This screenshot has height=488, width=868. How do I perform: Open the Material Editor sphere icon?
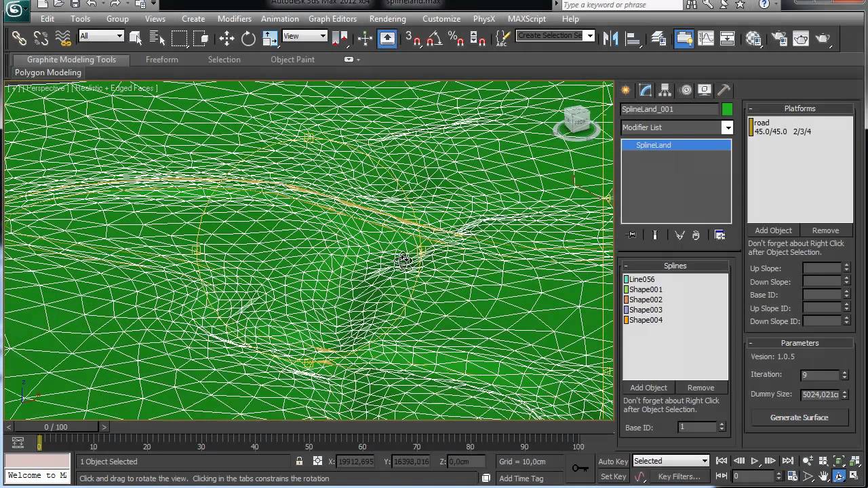coord(753,38)
